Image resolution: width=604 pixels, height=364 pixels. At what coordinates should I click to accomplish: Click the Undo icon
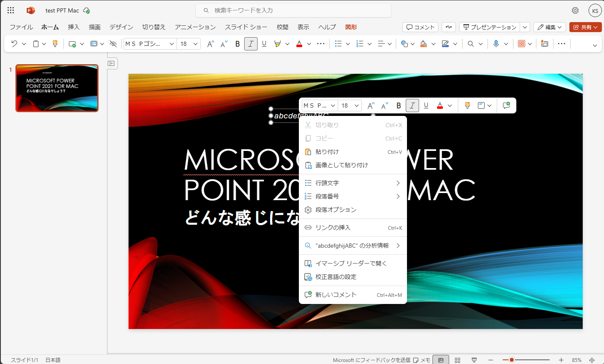coord(14,43)
